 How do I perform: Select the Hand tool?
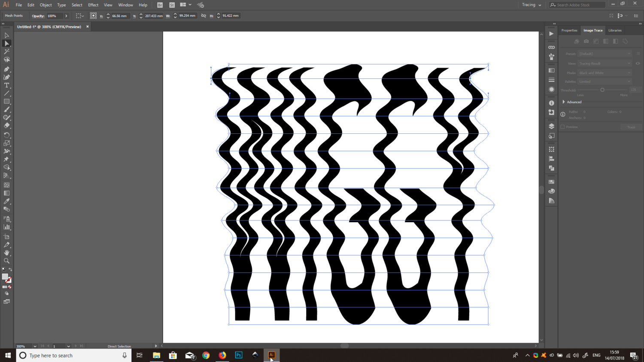click(x=6, y=253)
